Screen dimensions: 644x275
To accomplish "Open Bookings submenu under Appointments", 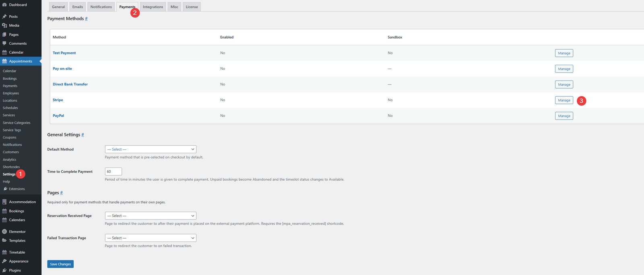I will pyautogui.click(x=10, y=79).
